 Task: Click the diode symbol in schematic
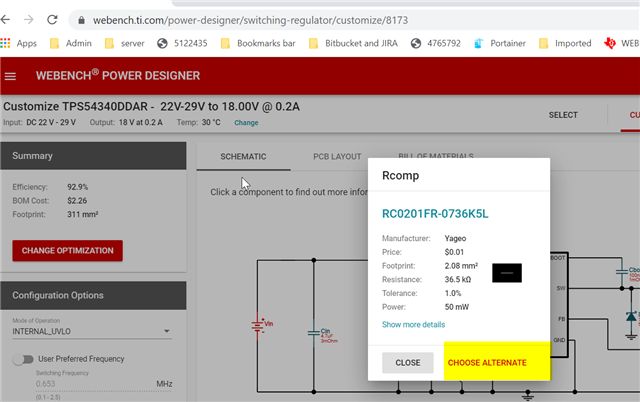tap(631, 317)
